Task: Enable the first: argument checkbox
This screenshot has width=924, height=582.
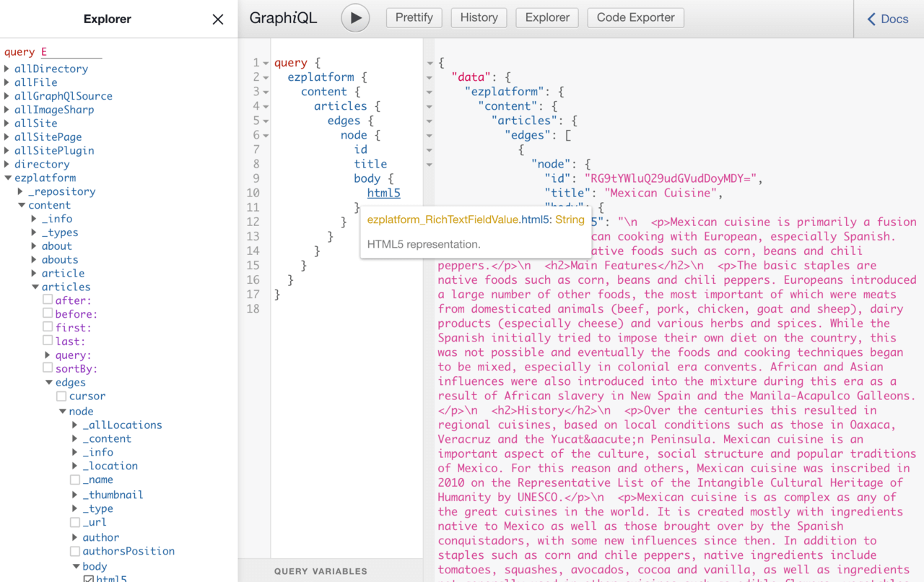Action: (x=48, y=327)
